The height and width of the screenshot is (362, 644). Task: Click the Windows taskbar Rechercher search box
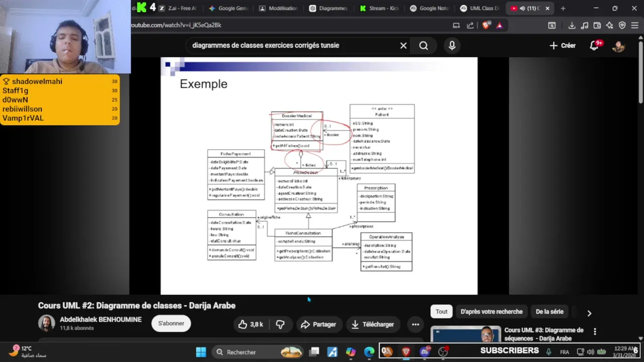(258, 352)
